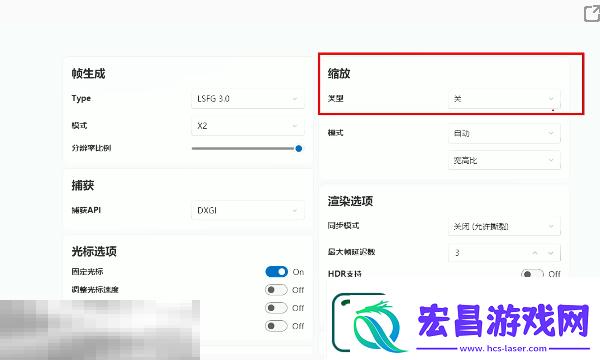
Task: Click the 捕获API label
Action: [86, 210]
